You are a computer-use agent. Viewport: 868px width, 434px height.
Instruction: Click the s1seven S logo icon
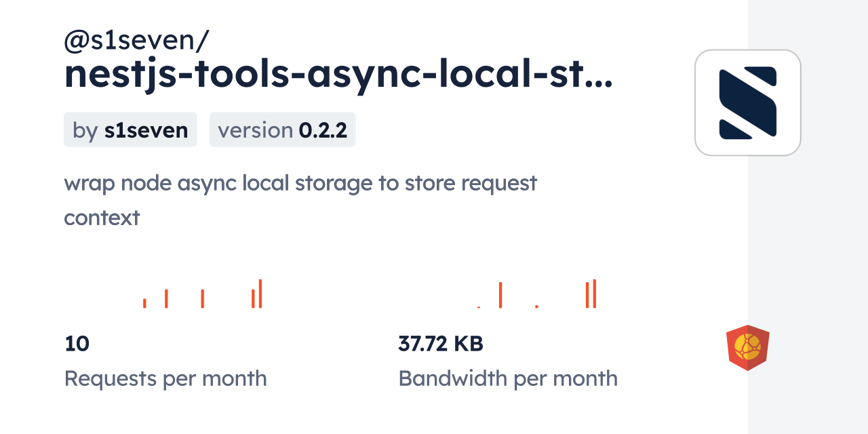[747, 102]
